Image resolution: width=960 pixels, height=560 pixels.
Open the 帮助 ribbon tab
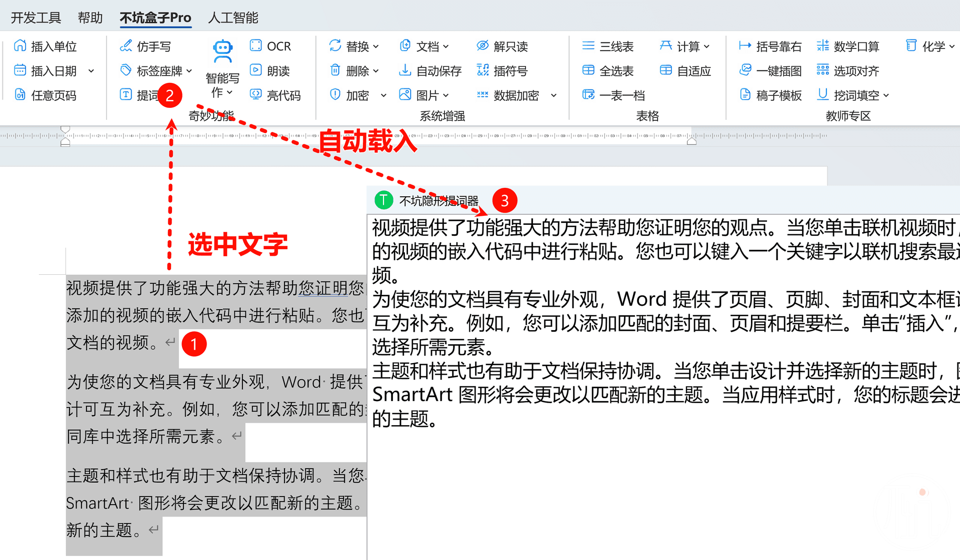click(x=90, y=18)
